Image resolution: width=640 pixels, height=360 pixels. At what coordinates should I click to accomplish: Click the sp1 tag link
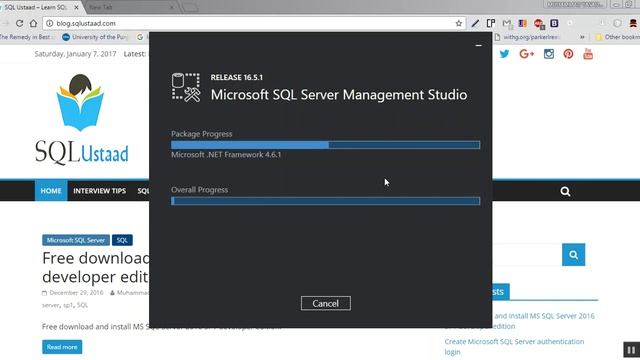[68, 305]
